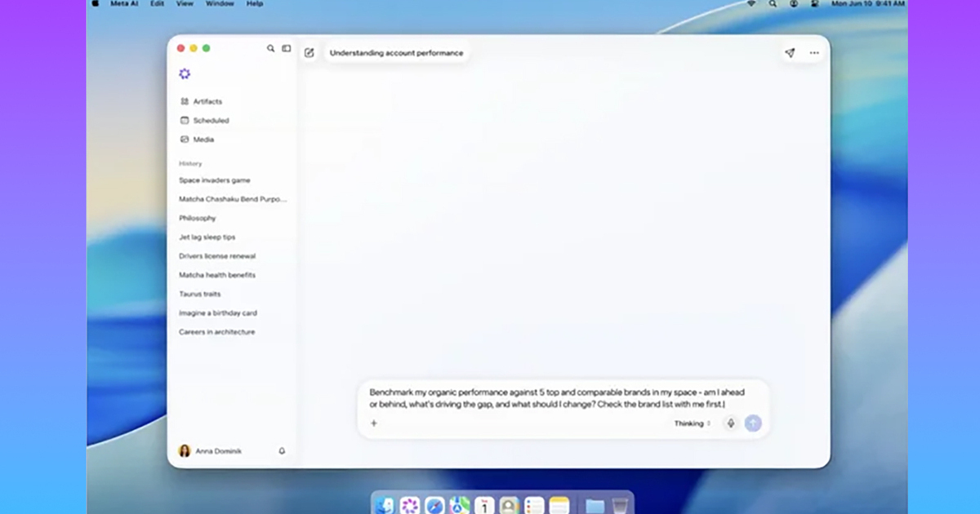Open the Meta AI menu bar item
The image size is (980, 514).
[x=124, y=4]
